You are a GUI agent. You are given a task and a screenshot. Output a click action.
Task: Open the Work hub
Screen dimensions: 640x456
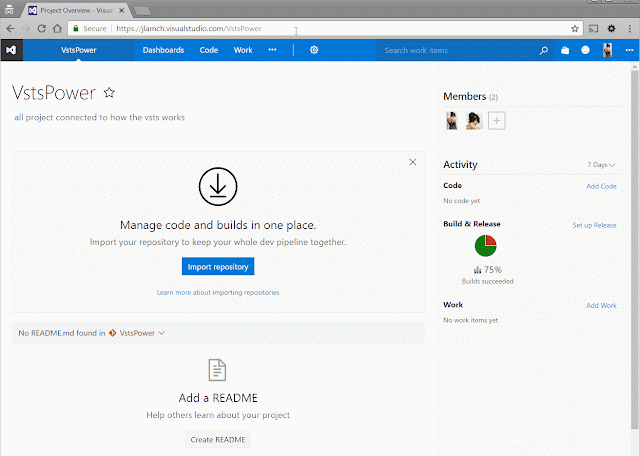243,50
